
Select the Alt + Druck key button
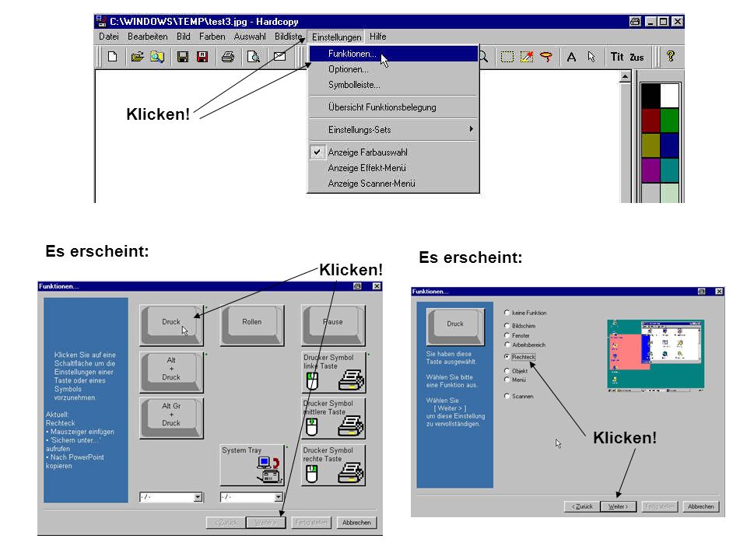(x=171, y=372)
